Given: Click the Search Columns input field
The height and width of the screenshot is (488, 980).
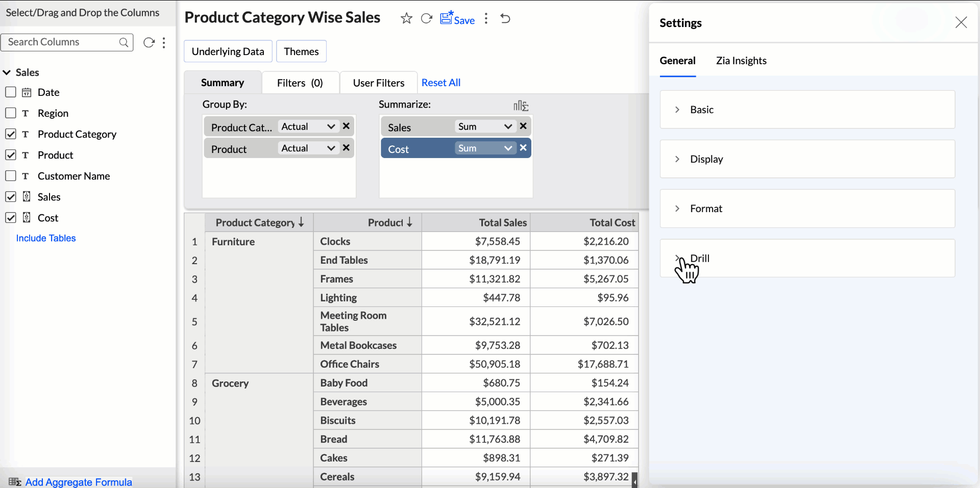Looking at the screenshot, I should coord(61,42).
